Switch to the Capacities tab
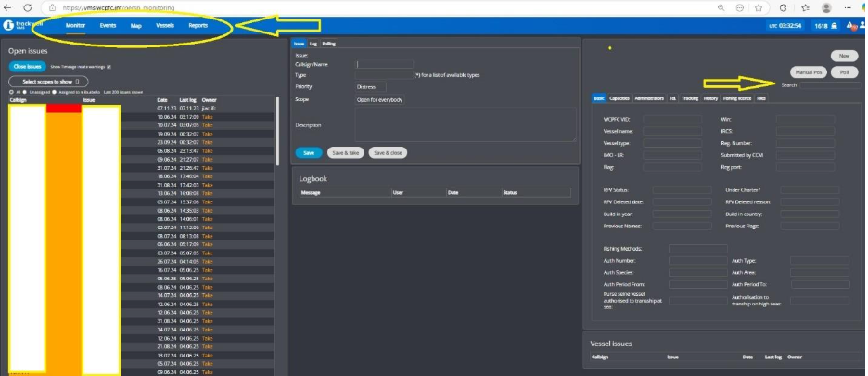 tap(619, 98)
